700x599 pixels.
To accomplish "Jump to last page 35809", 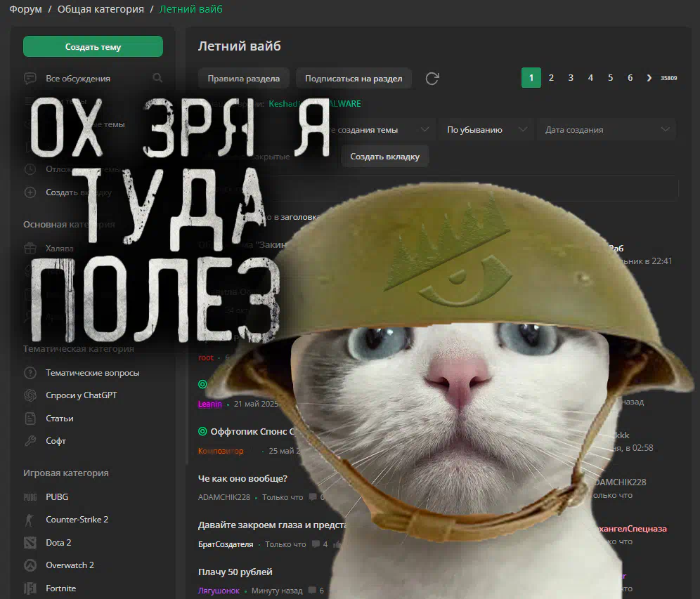I will [x=668, y=78].
